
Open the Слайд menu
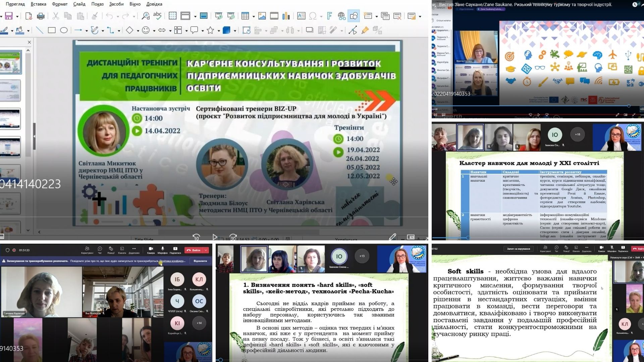click(x=79, y=4)
